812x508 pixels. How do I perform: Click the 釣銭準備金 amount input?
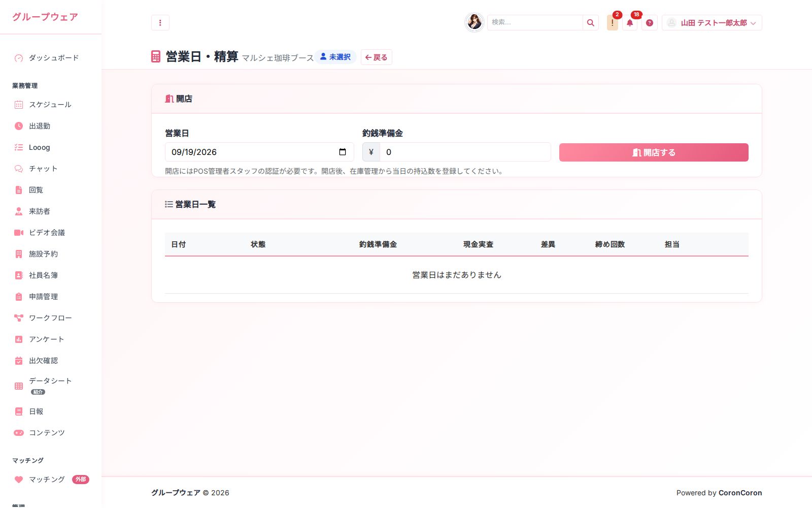click(x=465, y=152)
